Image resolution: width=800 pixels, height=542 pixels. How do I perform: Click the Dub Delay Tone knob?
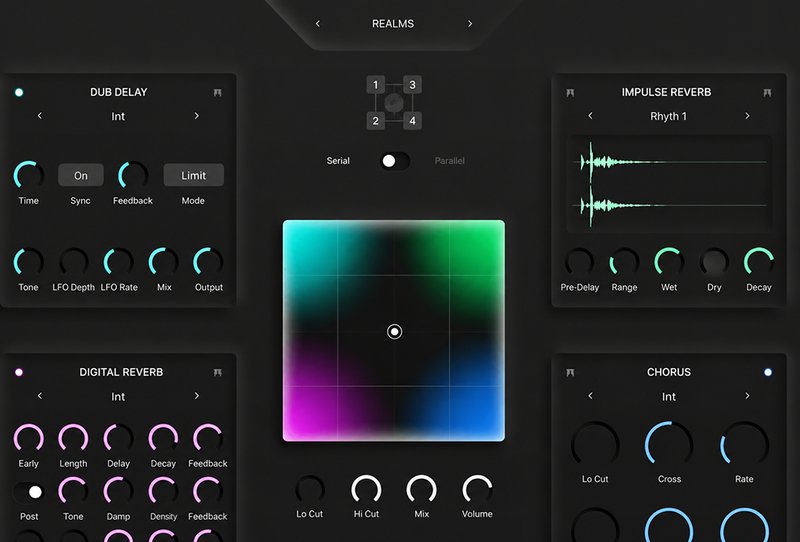[x=29, y=262]
